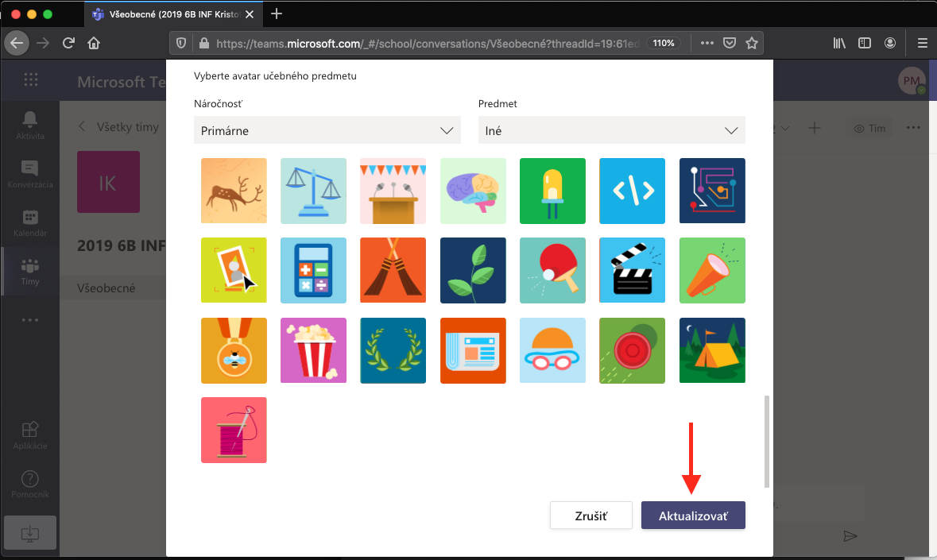Cancel with the Zrušiť button
937x560 pixels.
590,516
